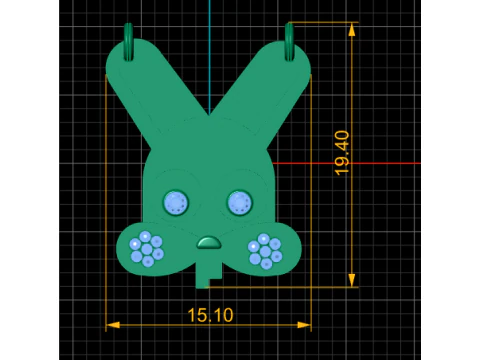Select the 19.40 height dimension label
Viewport: 480px width, 360px height.
click(342, 153)
